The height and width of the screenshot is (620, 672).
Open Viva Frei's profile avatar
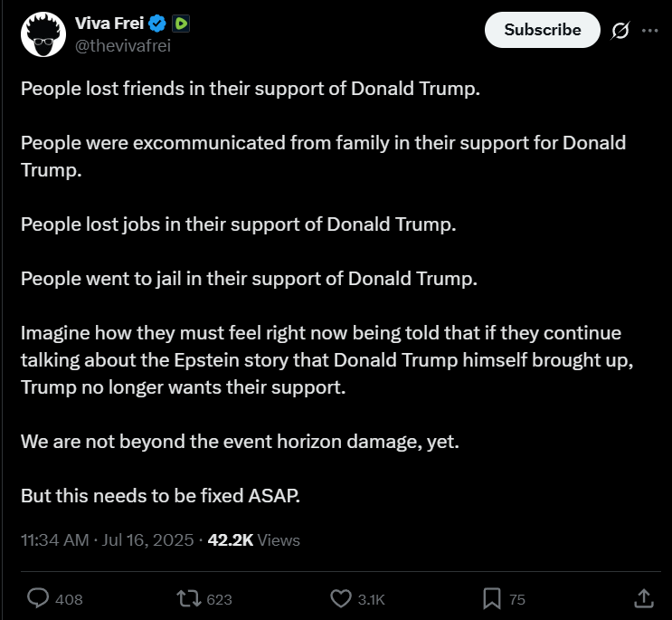[x=43, y=36]
